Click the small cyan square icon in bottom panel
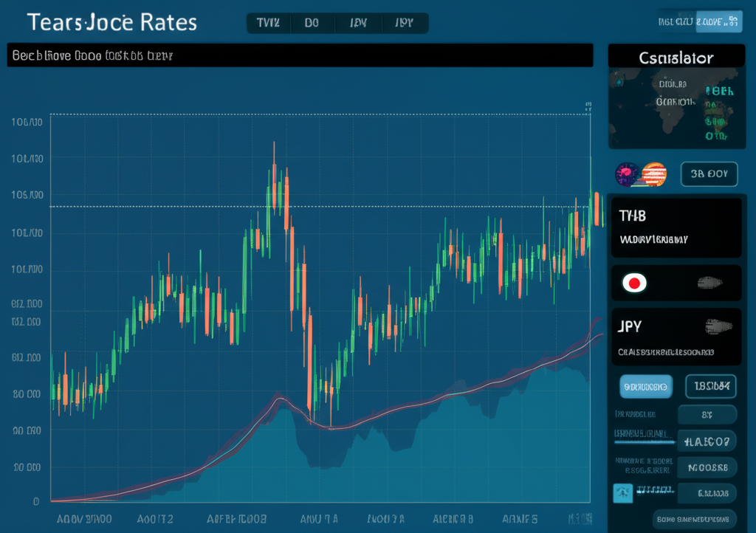756x533 pixels. (x=623, y=492)
